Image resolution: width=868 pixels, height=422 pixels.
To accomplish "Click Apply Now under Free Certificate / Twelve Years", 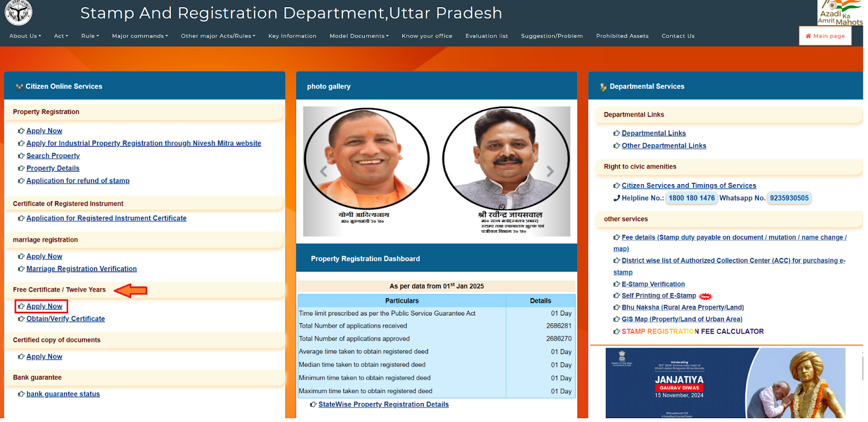I will pyautogui.click(x=44, y=306).
